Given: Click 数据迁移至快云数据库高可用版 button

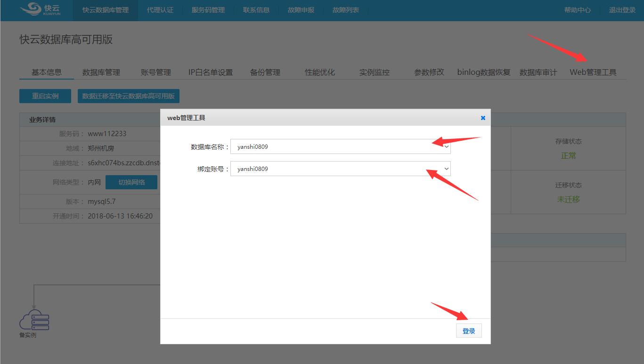Looking at the screenshot, I should point(128,96).
